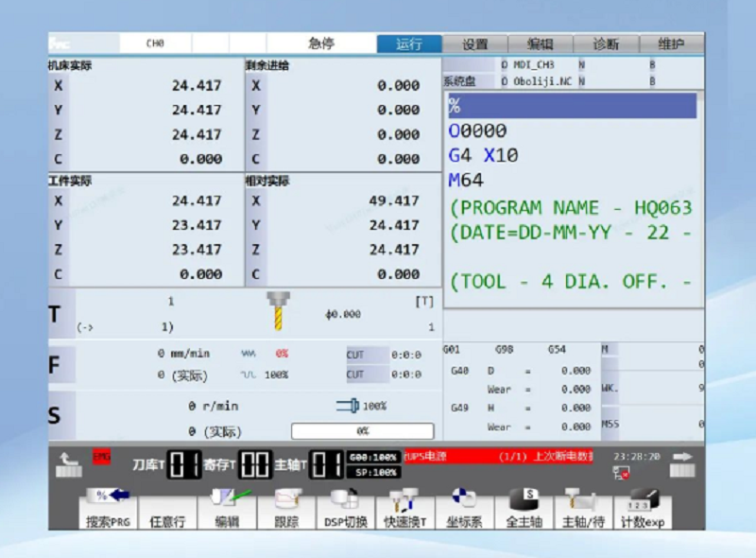Open the 诊断 diagnostics tab
The height and width of the screenshot is (558, 756).
click(x=606, y=44)
